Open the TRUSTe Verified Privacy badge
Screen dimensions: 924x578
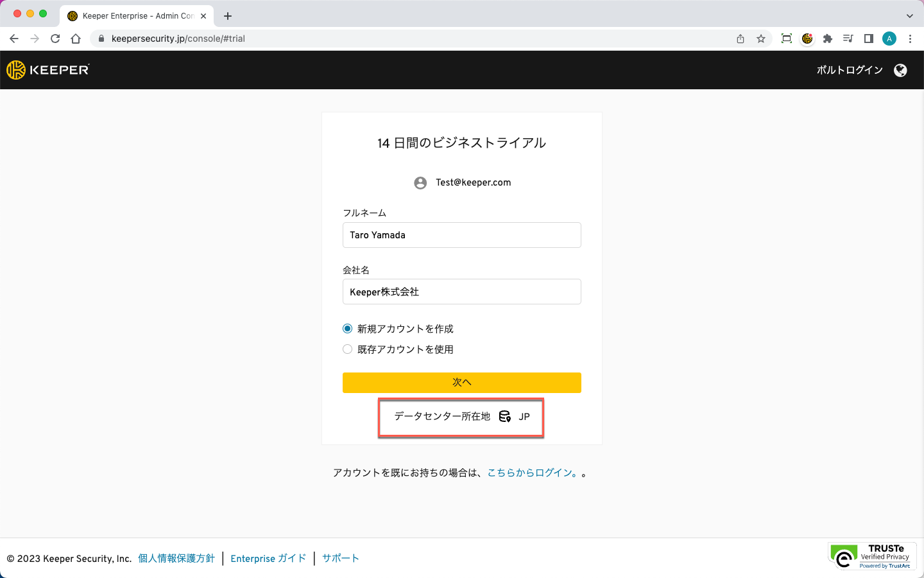[872, 556]
